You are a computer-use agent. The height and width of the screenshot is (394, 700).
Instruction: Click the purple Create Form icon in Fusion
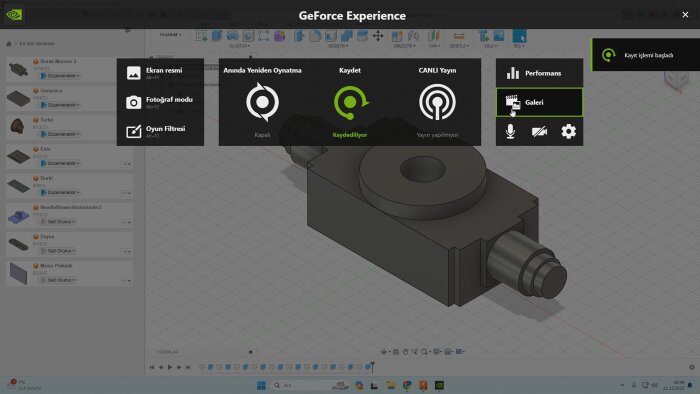click(279, 36)
